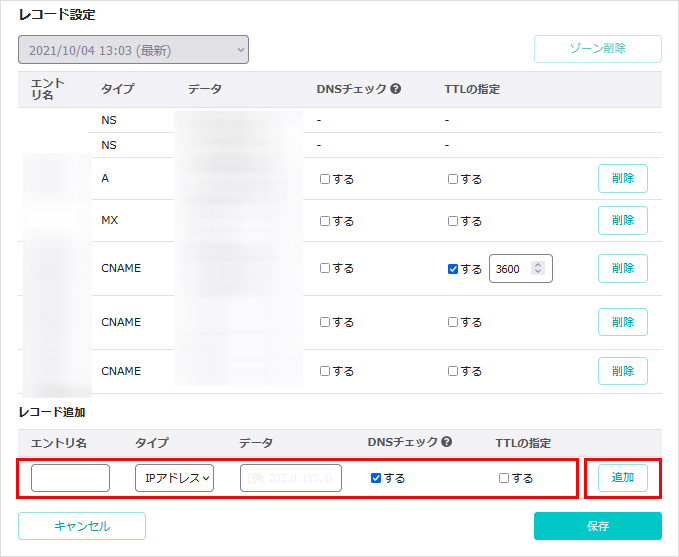
Task: Open the record type dropdown showing IPアドレス
Action: click(x=174, y=478)
